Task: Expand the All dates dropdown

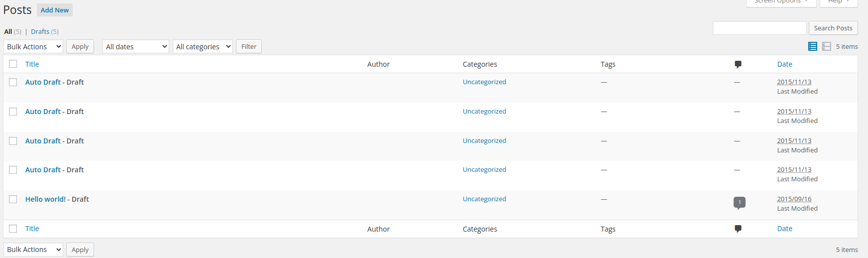Action: coord(136,46)
